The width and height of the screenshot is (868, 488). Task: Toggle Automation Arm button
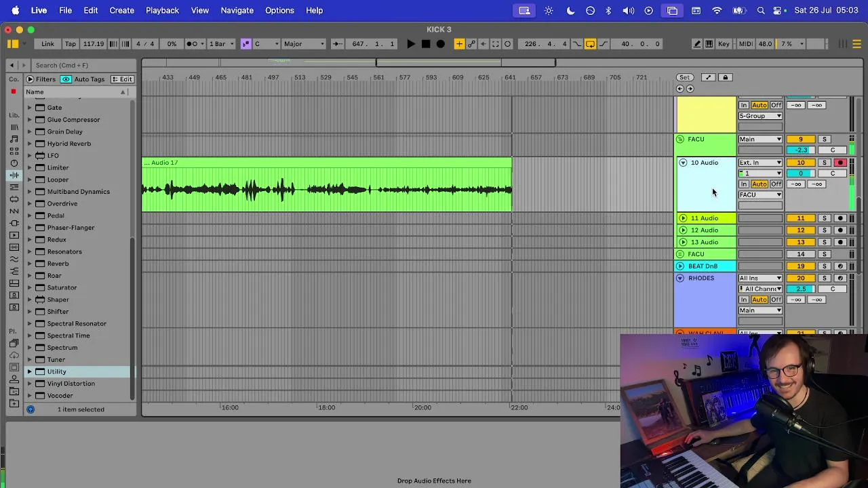[x=471, y=44]
